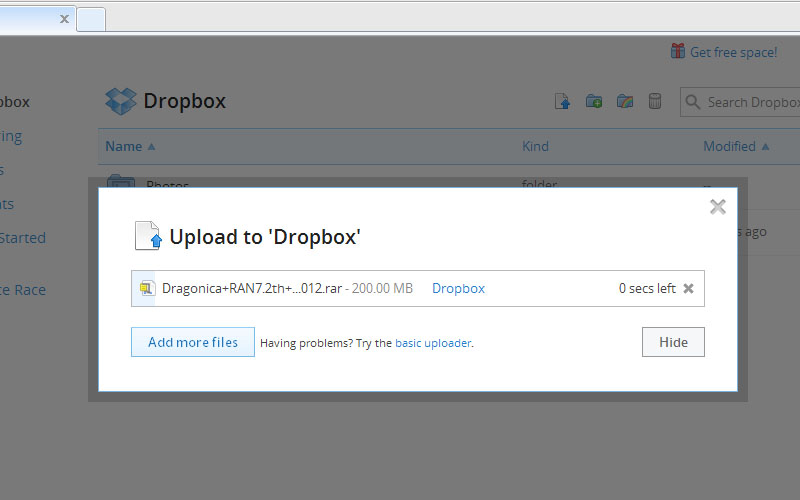Click the Upload to 'Dropbox' dialog title

pyautogui.click(x=265, y=237)
